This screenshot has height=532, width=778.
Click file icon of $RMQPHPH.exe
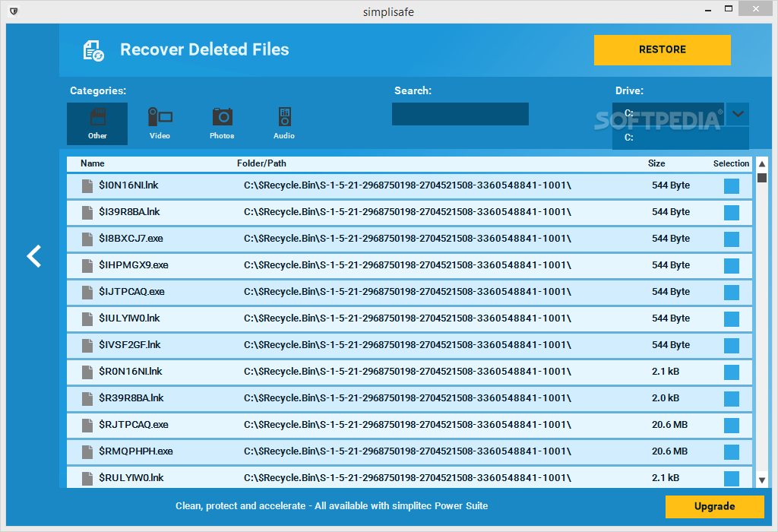tap(87, 451)
